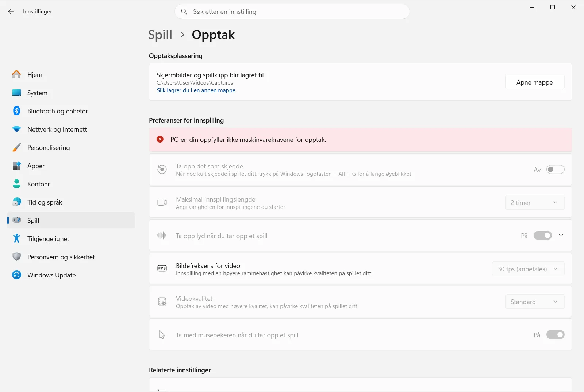Viewport: 584px width, 392px height.
Task: Click the Kontoer person icon
Action: click(x=16, y=184)
